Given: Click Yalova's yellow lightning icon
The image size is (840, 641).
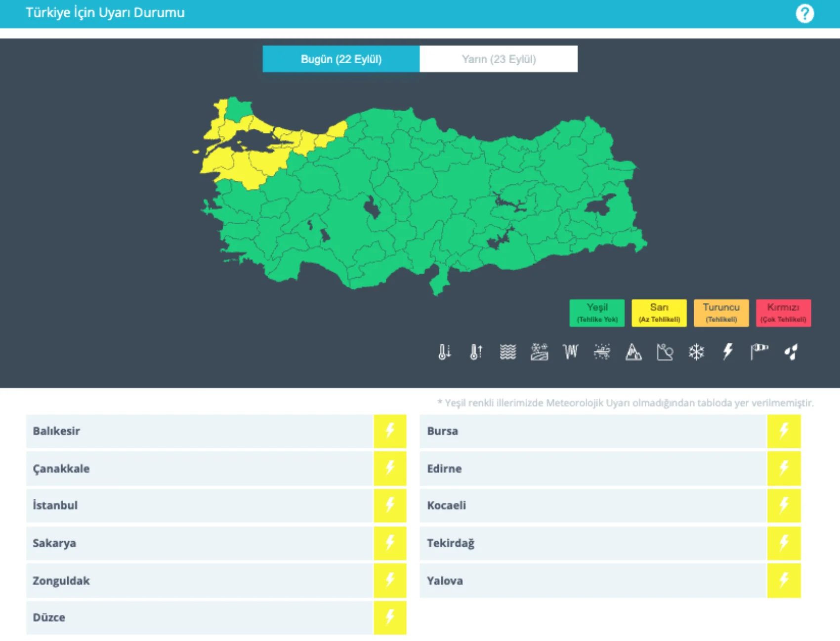Looking at the screenshot, I should click(784, 580).
